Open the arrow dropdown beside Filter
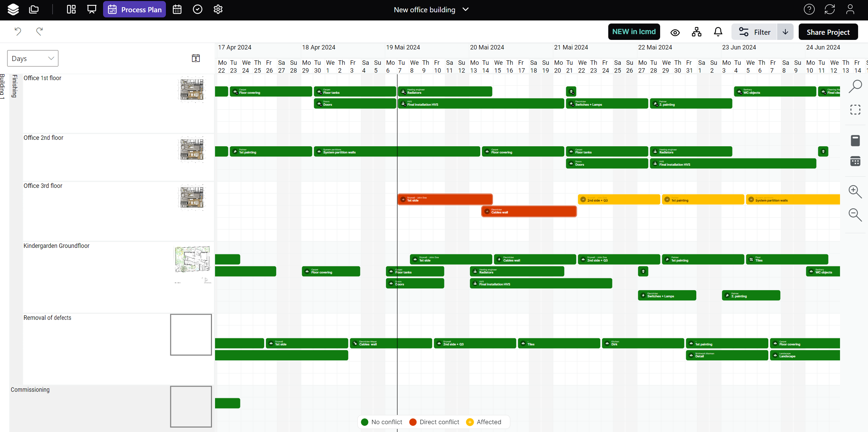 tap(785, 32)
